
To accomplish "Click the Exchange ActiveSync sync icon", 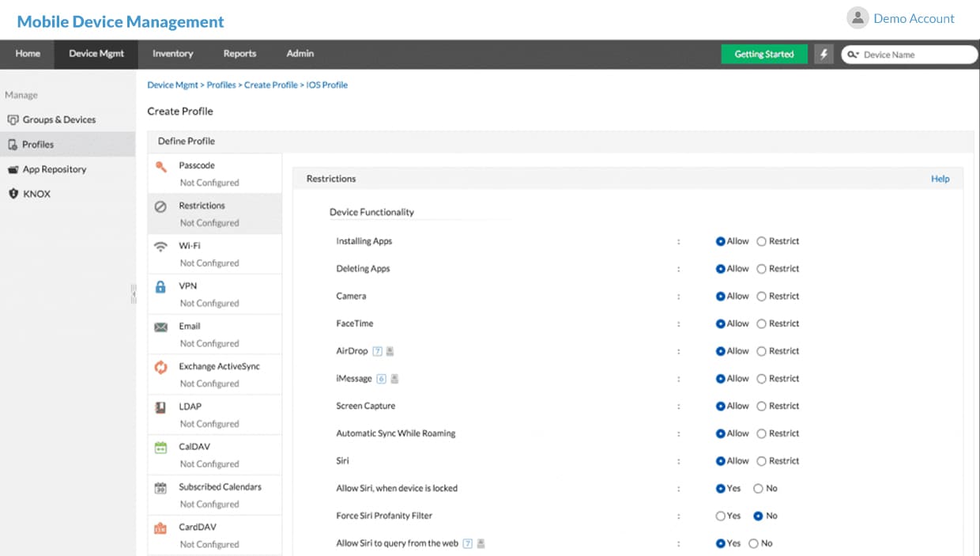I will tap(160, 367).
